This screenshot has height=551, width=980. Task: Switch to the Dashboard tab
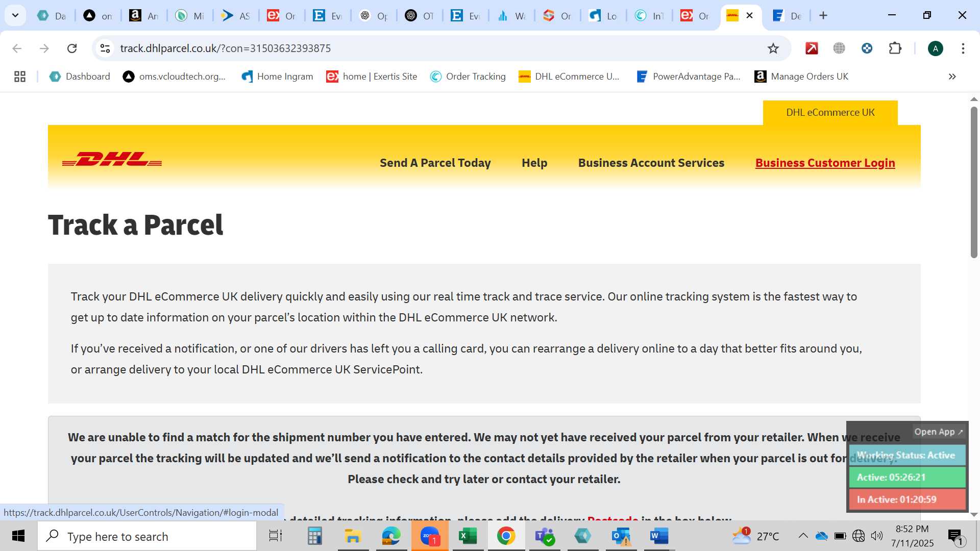52,16
